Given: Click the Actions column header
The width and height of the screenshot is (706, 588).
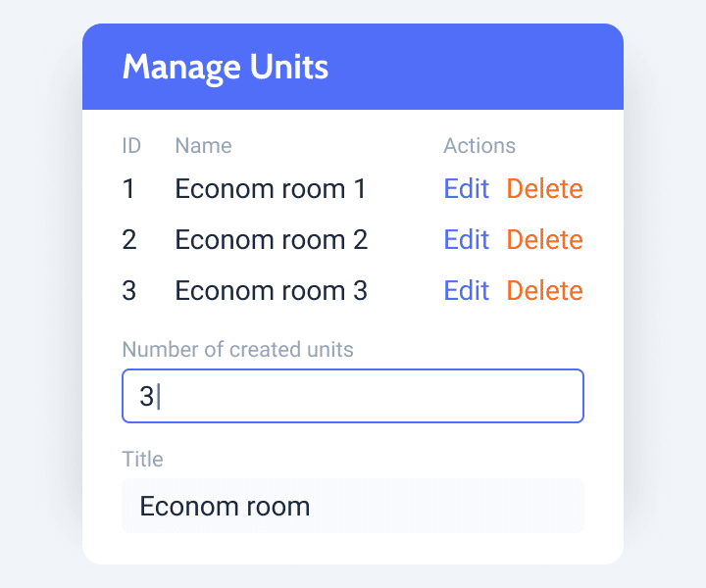Looking at the screenshot, I should [x=479, y=146].
